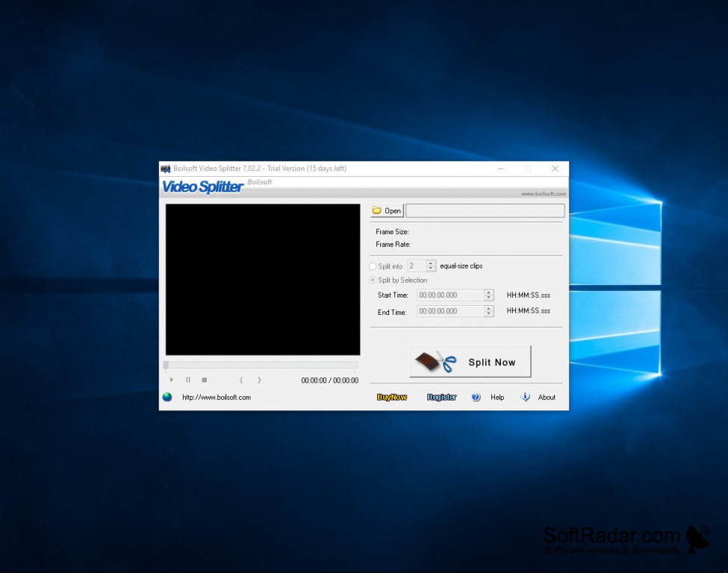Click the Start Time input field

click(x=450, y=295)
